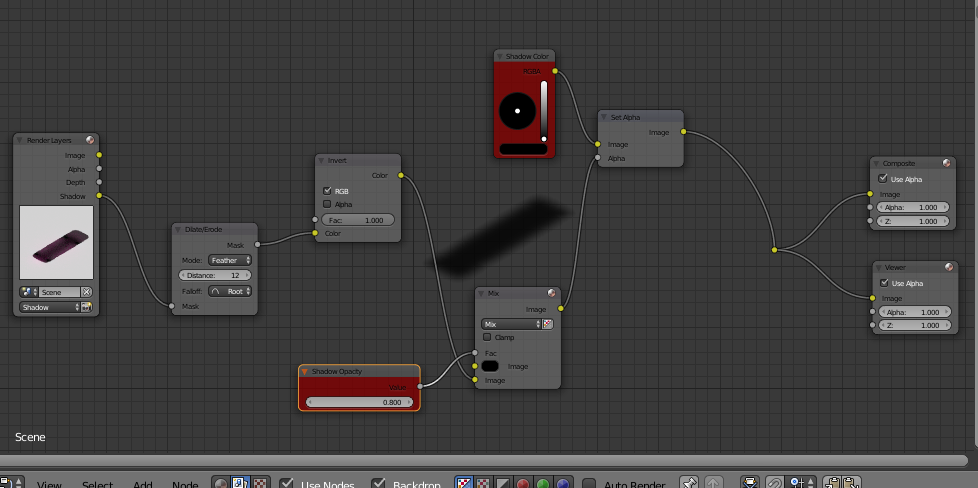Show the color-only backdrop channel icon

click(x=483, y=484)
